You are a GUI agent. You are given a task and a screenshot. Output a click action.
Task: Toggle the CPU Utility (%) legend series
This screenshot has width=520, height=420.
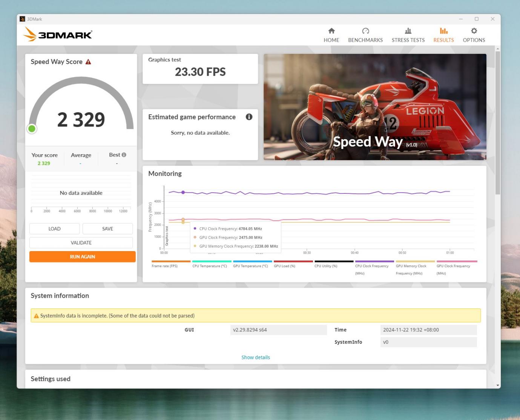[334, 264]
